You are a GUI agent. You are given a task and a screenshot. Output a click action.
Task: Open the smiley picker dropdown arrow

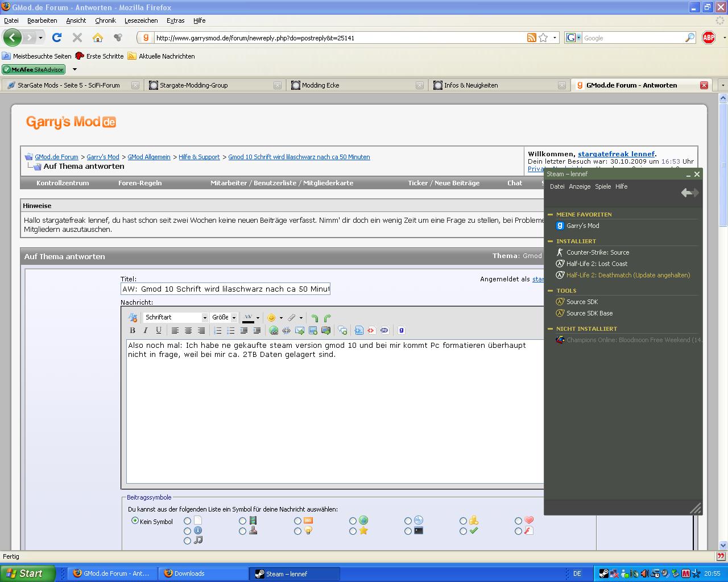[281, 318]
